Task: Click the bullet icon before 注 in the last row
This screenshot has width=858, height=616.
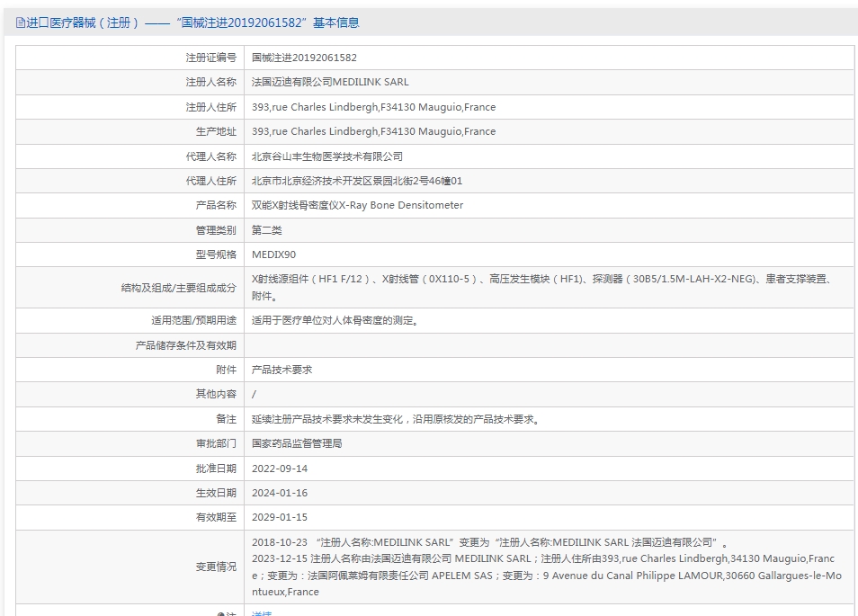Action: coord(221,614)
